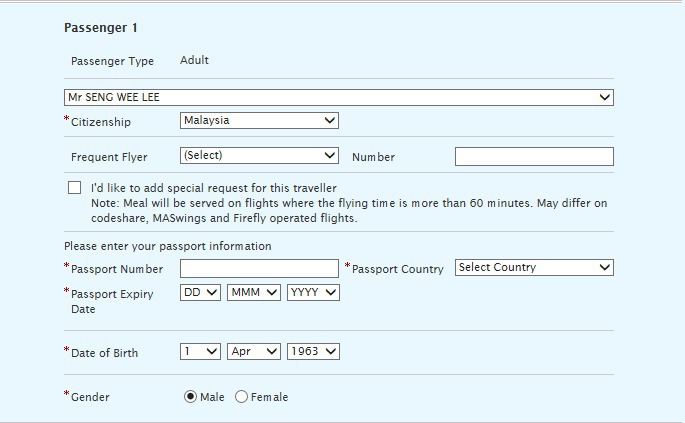Open Date of Birth month dropdown showing Apr

(x=253, y=351)
